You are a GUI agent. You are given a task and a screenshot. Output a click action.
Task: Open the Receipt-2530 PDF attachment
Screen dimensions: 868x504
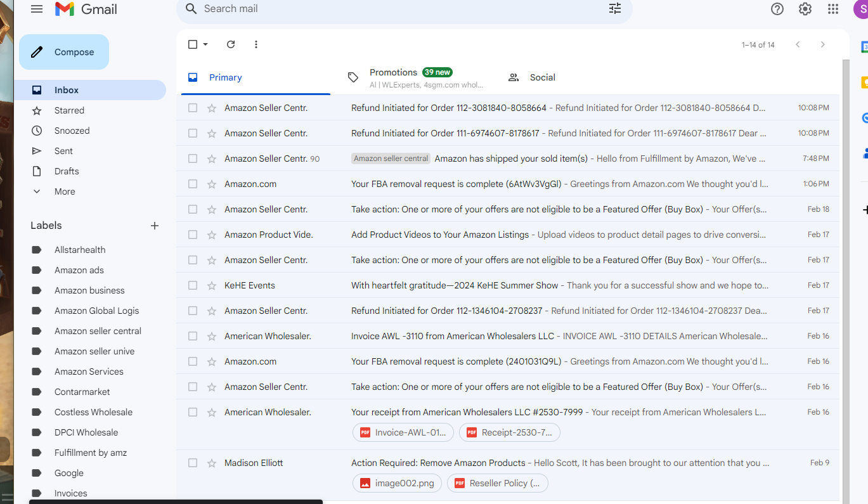(x=510, y=432)
